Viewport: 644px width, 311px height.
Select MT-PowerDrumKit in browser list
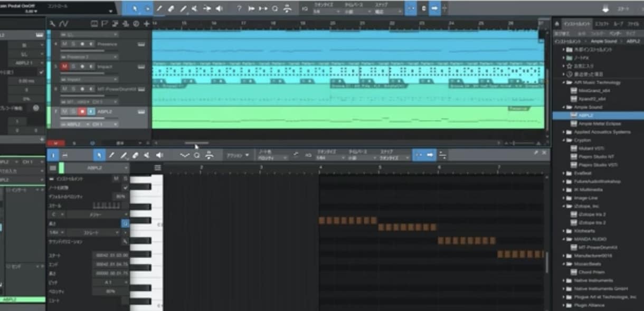[593, 247]
